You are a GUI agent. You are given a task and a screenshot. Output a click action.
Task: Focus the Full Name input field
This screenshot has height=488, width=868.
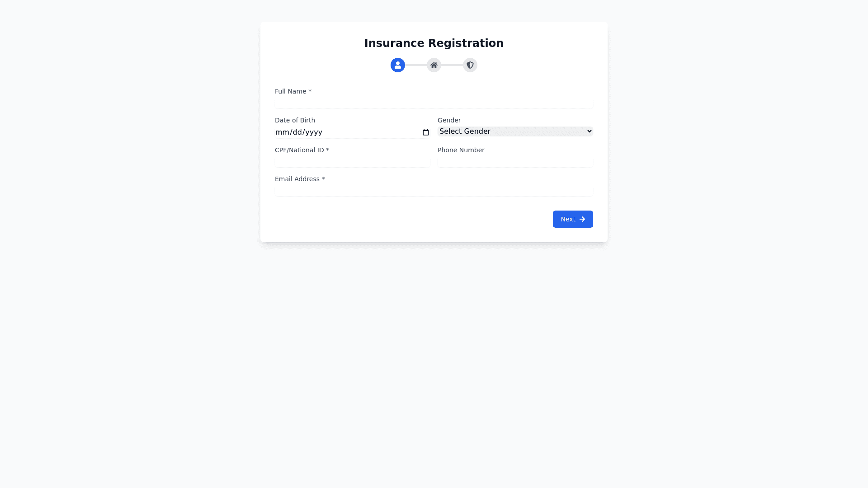tap(434, 103)
